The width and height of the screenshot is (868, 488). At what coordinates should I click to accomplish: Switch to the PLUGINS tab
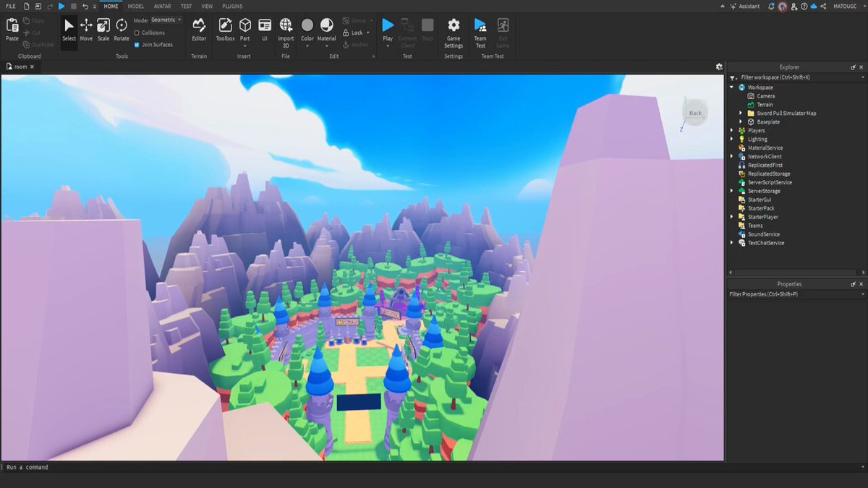tap(232, 6)
